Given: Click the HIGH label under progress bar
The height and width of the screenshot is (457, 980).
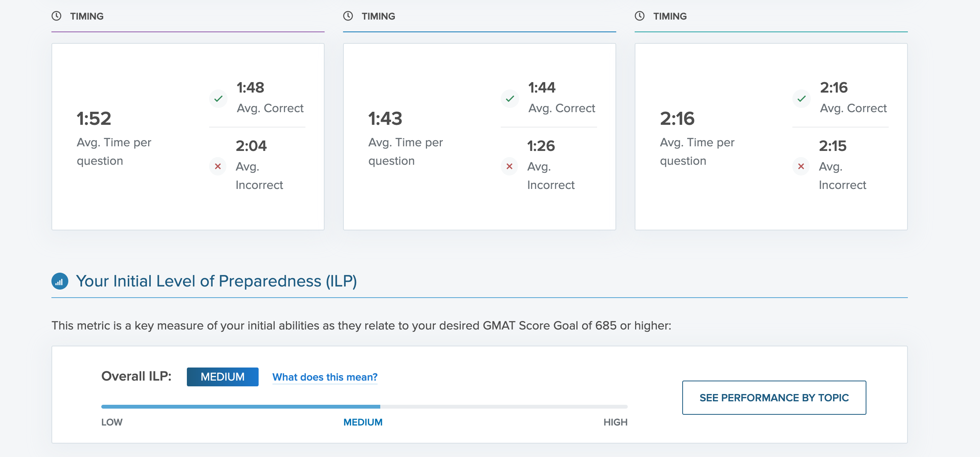Looking at the screenshot, I should coord(615,422).
